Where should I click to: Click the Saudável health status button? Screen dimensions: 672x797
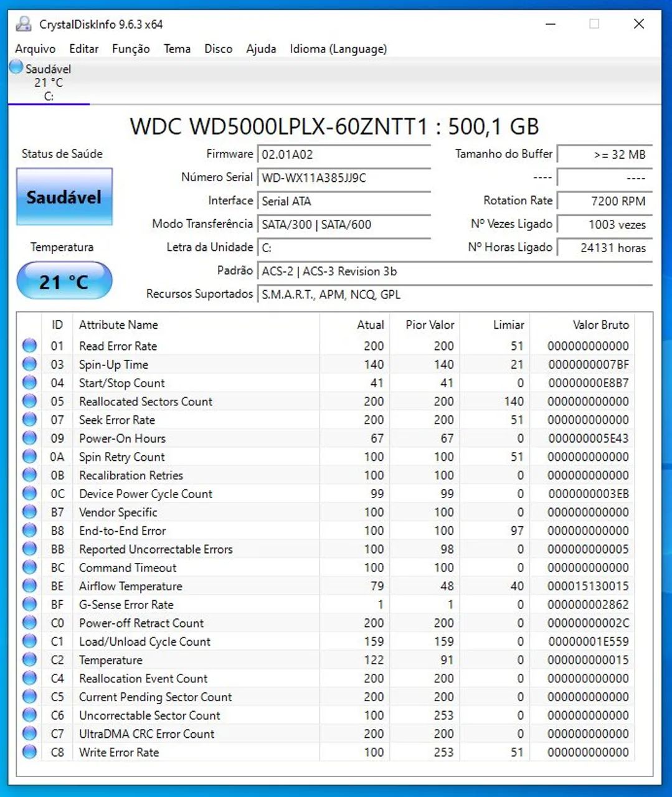[64, 197]
